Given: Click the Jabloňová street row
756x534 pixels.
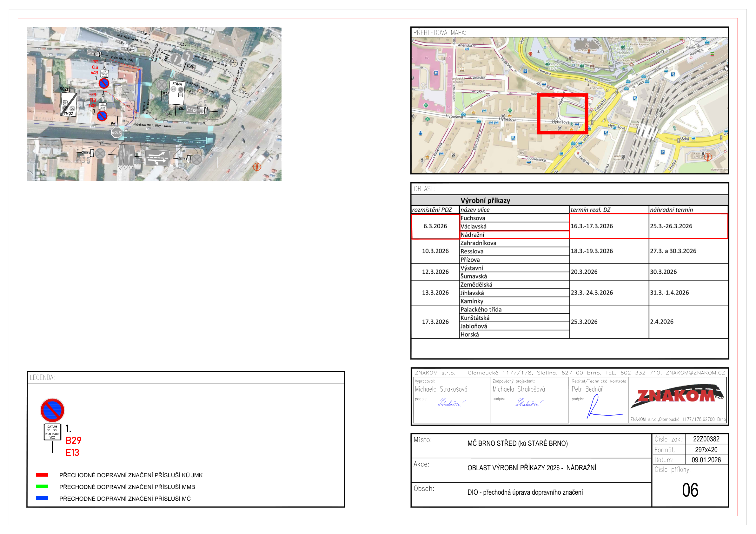Looking at the screenshot, I should point(514,326).
